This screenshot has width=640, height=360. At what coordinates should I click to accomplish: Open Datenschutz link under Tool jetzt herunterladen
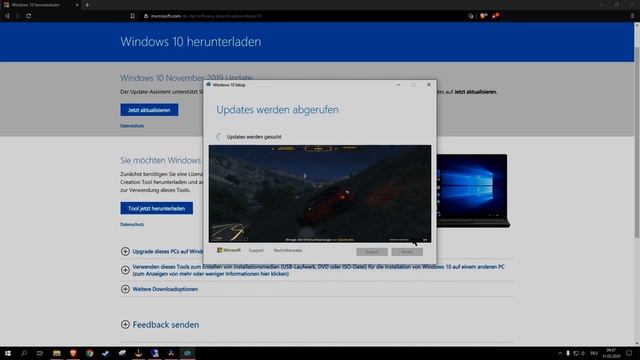(x=132, y=224)
